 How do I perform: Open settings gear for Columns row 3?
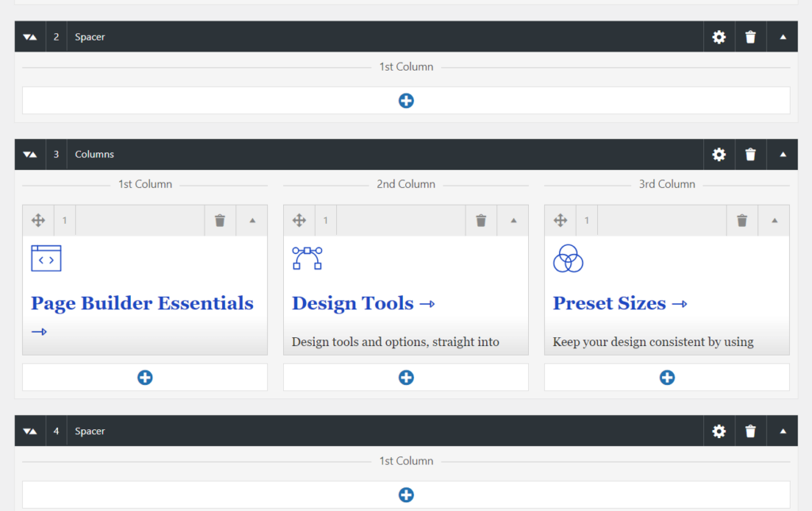pos(718,155)
